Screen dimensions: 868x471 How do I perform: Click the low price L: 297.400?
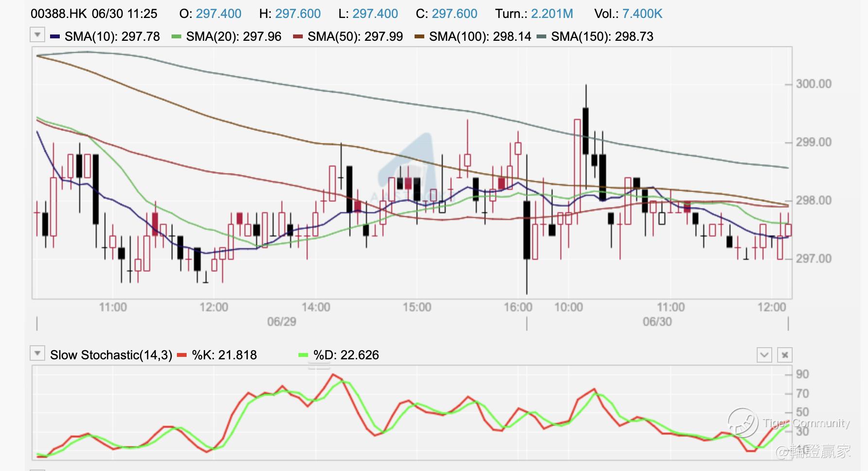[368, 14]
